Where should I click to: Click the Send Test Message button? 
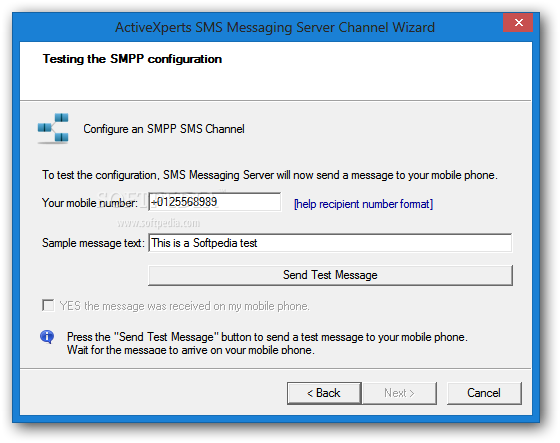(x=330, y=275)
